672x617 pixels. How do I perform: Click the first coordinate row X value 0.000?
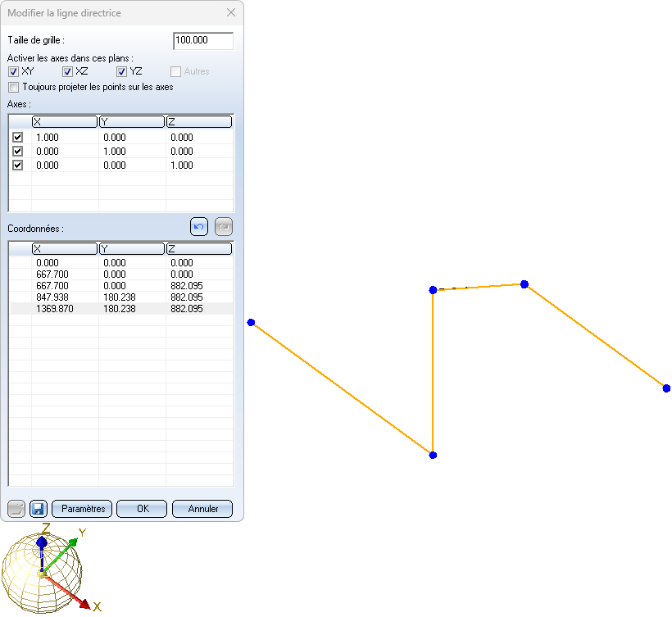(48, 263)
